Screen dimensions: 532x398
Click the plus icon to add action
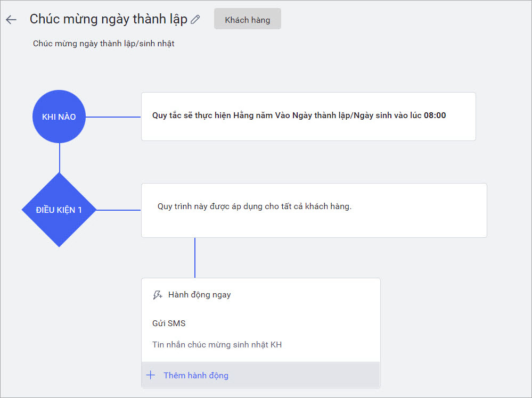point(151,375)
